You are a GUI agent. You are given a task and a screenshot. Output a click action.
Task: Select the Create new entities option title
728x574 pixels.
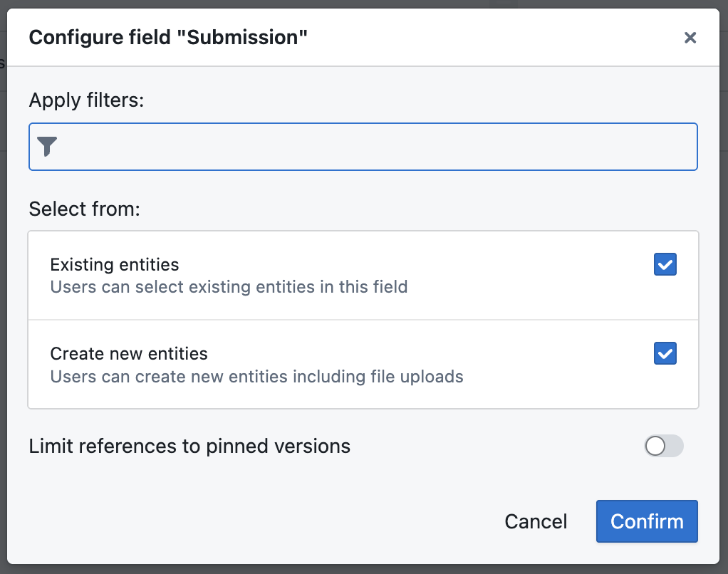129,353
